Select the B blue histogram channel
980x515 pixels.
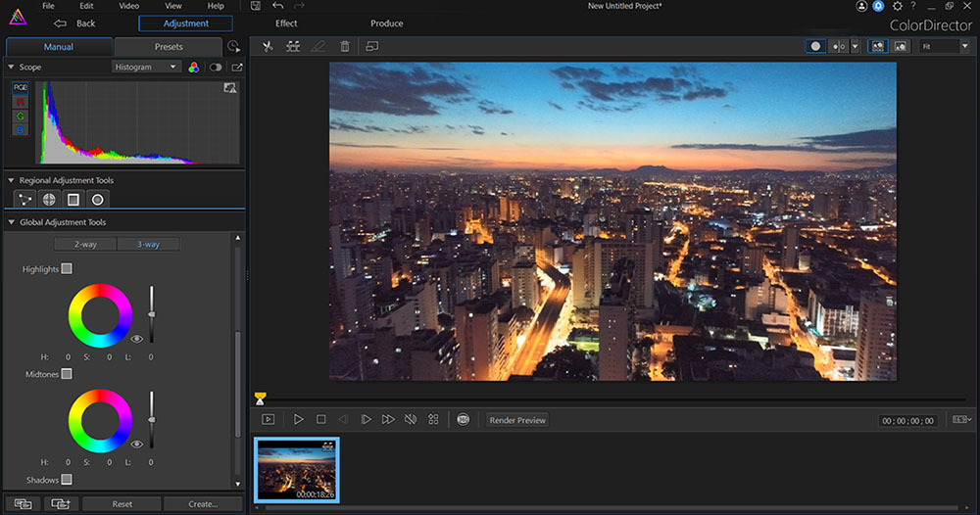click(x=20, y=130)
